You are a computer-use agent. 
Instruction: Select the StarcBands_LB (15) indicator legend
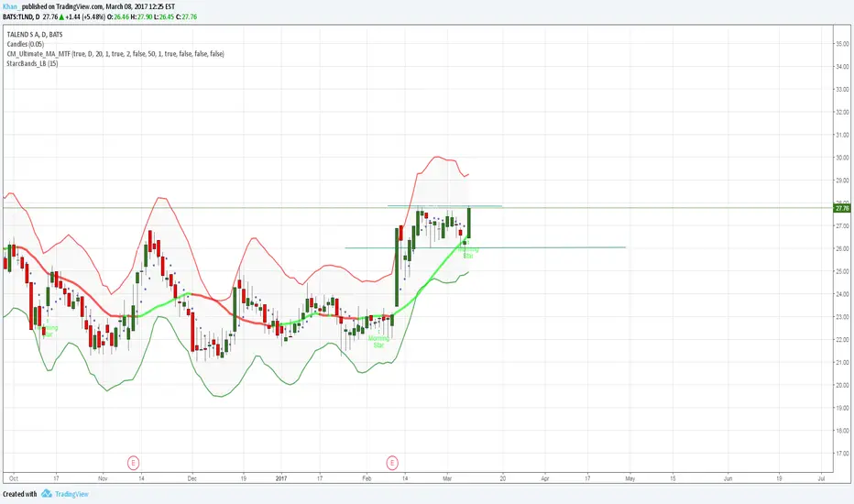point(32,64)
